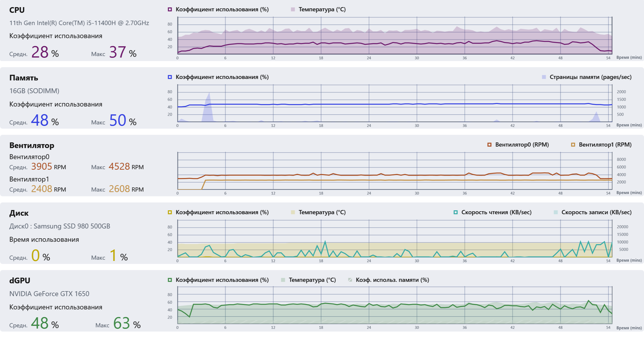Toggle dGPU usage coefficient legend checkbox

[170, 280]
